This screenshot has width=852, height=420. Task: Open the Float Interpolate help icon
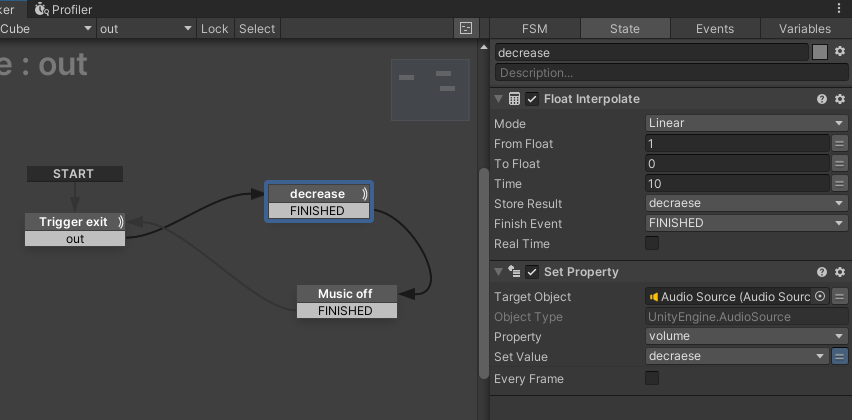pyautogui.click(x=822, y=99)
